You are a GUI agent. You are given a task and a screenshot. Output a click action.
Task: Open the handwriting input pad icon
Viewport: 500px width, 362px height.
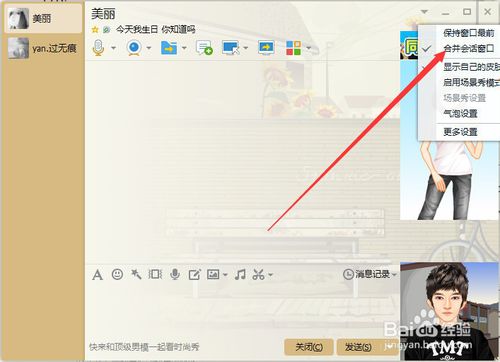click(x=194, y=275)
